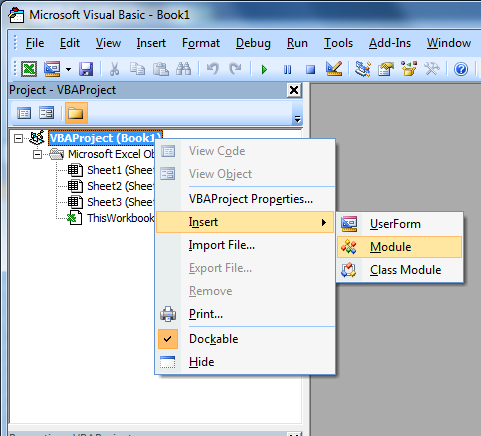Open the Tools menu
This screenshot has height=436, width=481.
[x=338, y=43]
